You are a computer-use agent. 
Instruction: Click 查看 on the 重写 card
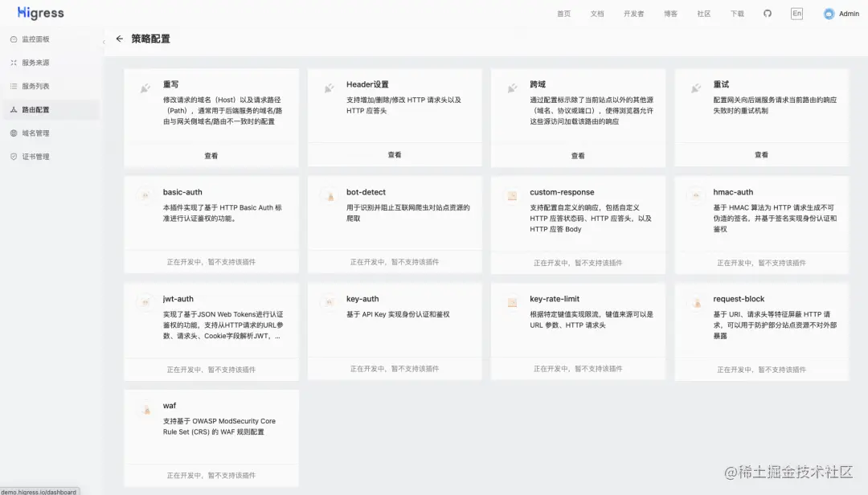click(x=211, y=156)
